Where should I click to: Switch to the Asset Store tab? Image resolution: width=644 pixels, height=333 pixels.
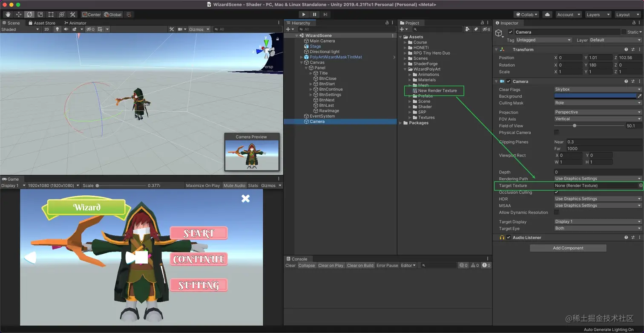(42, 23)
